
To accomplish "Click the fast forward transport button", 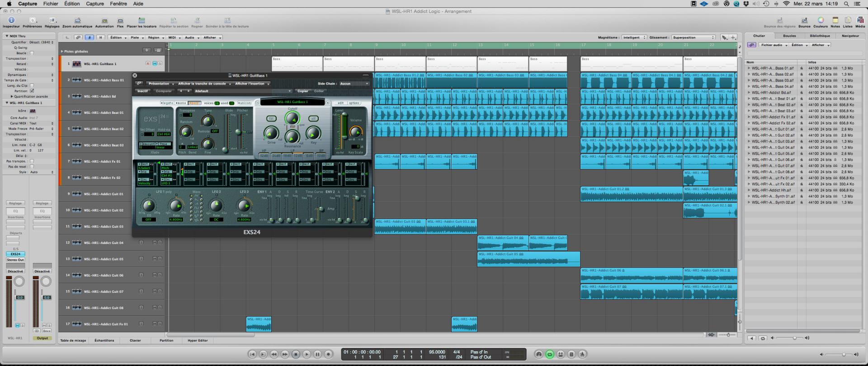I will [285, 354].
